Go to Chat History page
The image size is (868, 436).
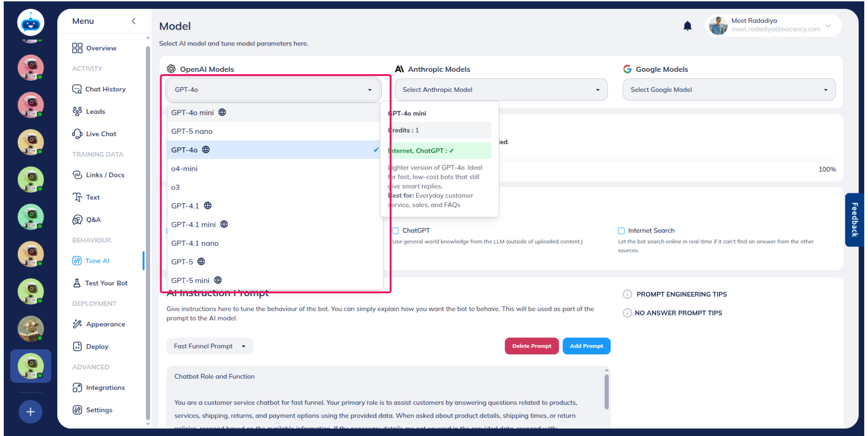tap(105, 89)
